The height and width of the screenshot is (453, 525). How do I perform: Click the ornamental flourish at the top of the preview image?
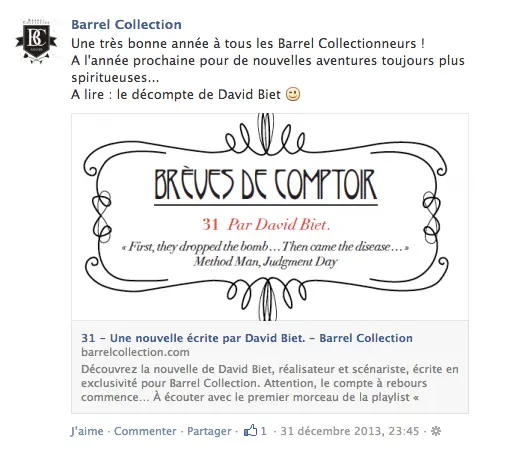click(x=266, y=135)
